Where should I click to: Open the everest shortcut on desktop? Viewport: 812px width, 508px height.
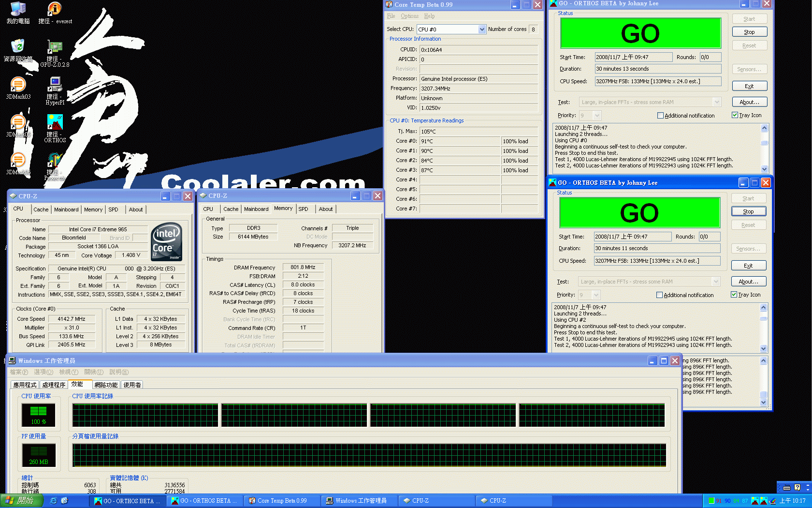click(55, 10)
